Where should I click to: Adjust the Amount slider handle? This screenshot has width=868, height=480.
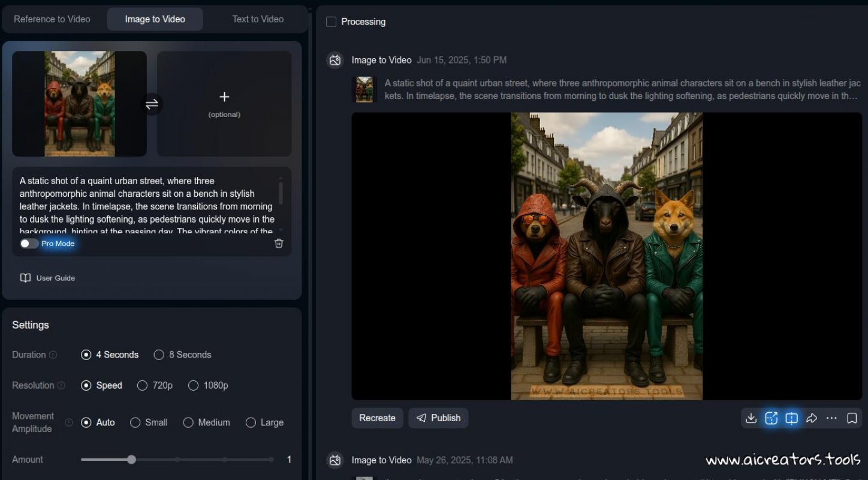[131, 460]
